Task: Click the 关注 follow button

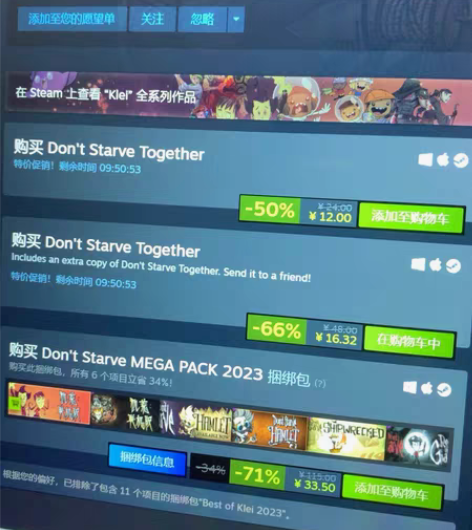Action: (x=152, y=19)
